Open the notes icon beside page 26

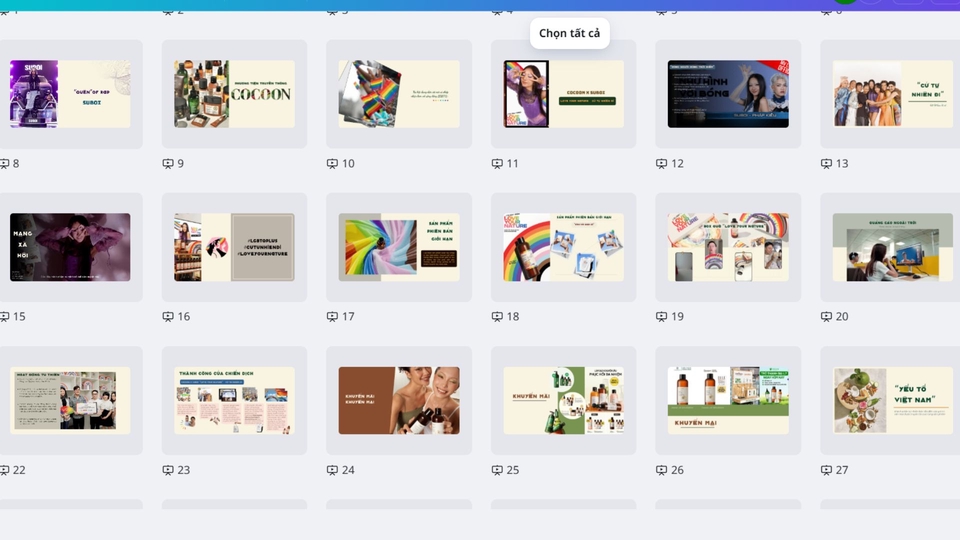point(661,470)
